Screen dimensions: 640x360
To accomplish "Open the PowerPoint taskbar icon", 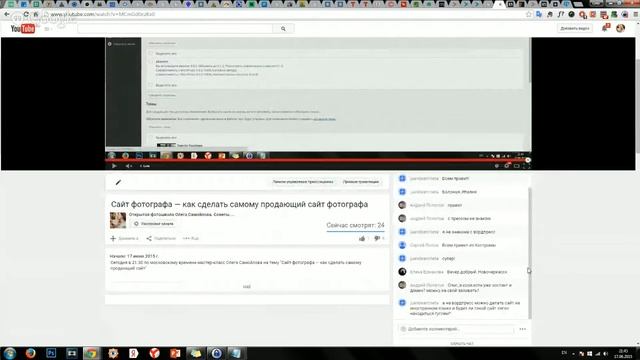I will point(175,353).
